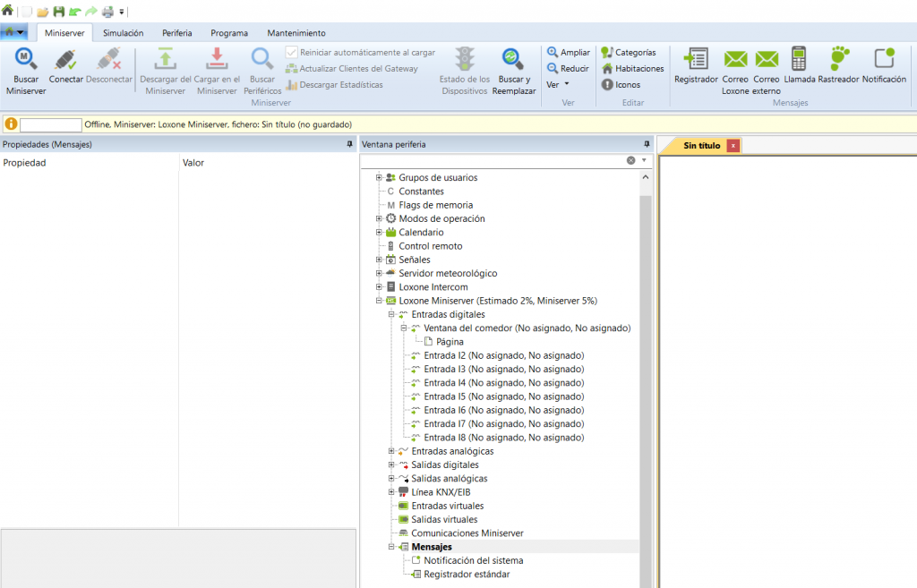The width and height of the screenshot is (917, 588).
Task: Expand the Entradas analógicas tree node
Action: click(x=390, y=451)
